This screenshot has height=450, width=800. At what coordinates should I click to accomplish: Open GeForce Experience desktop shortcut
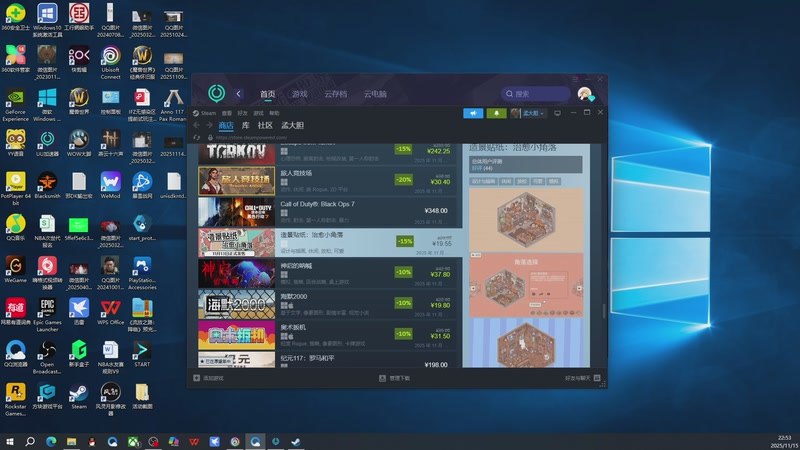coord(15,105)
